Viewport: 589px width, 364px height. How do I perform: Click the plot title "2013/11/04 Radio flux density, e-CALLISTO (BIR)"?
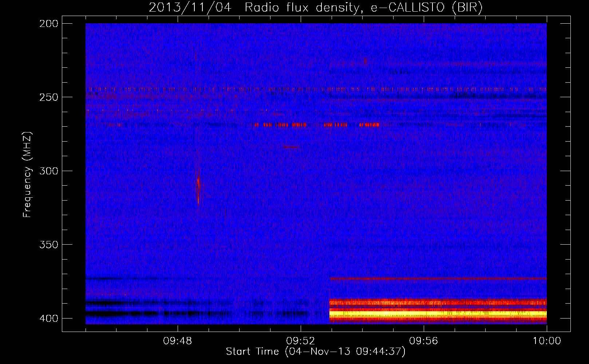(316, 7)
